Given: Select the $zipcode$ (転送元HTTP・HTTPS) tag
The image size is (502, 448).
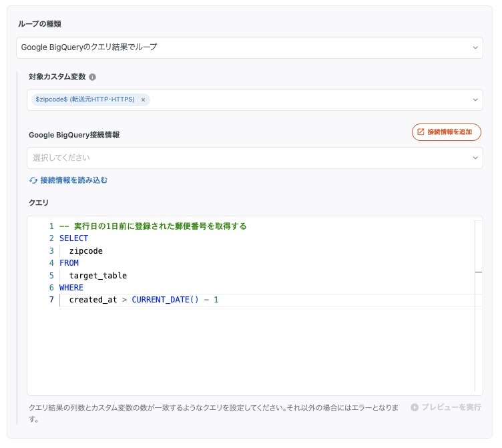Looking at the screenshot, I should 85,99.
